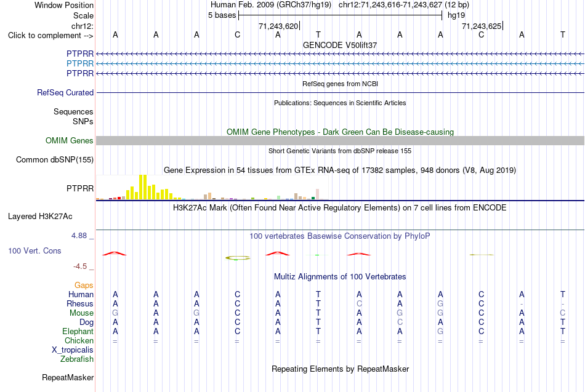Click the G base in the Elephant row
Screen dimensions: 585x392
[441, 331]
